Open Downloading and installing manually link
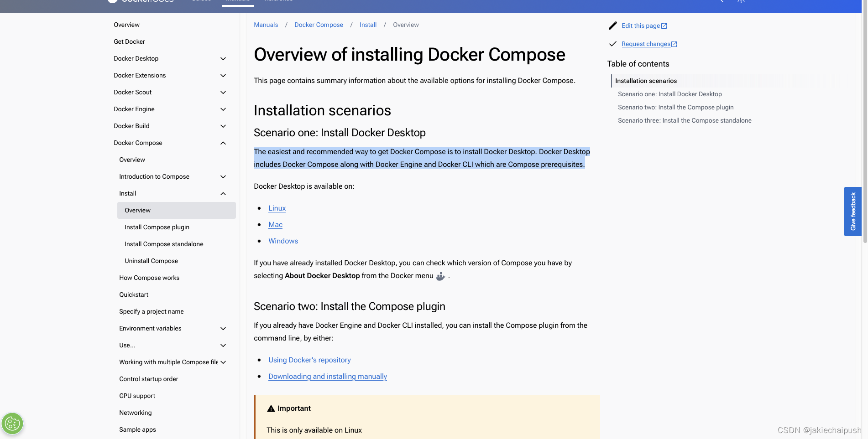The height and width of the screenshot is (439, 868). point(328,377)
